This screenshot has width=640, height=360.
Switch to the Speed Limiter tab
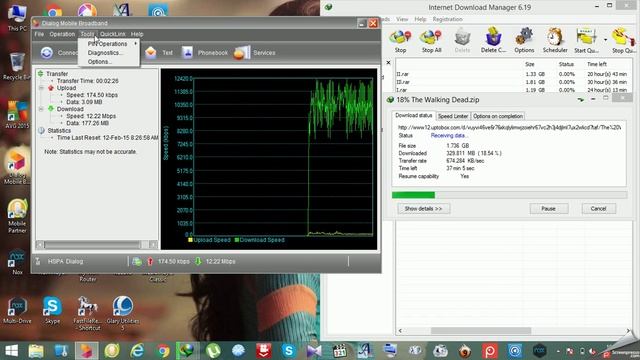[x=453, y=116]
